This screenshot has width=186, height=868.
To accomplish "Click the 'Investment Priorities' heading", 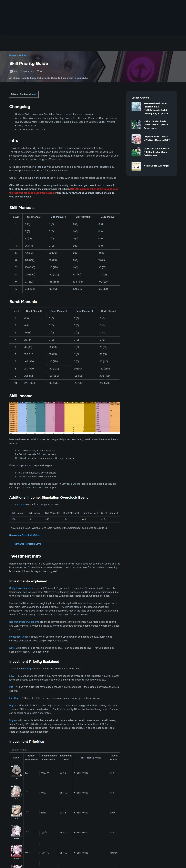I will click(27, 742).
